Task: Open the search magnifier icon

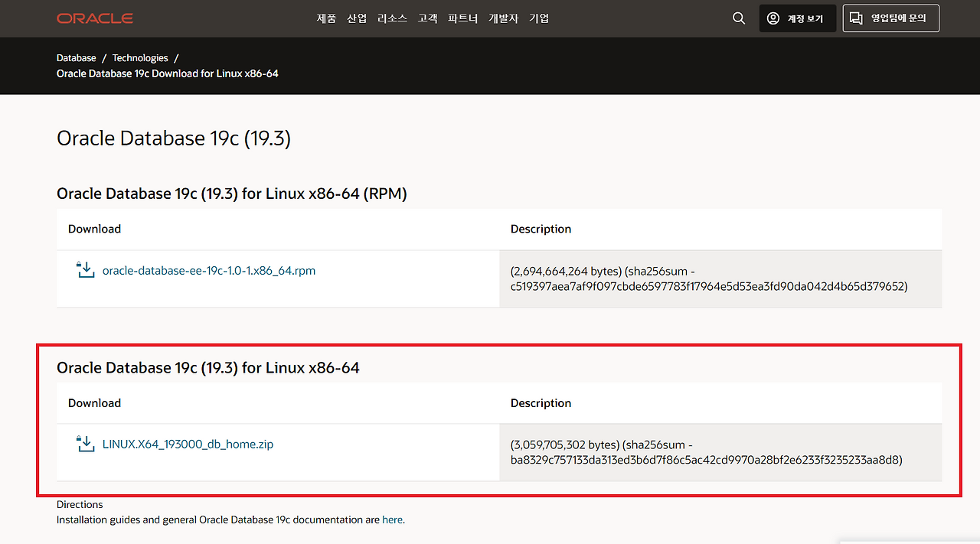Action: coord(737,18)
